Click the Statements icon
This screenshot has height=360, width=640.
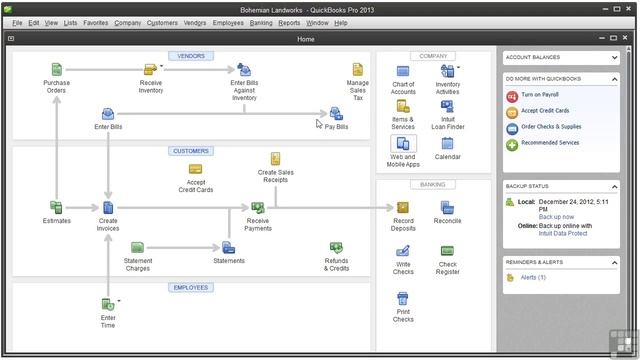[229, 247]
